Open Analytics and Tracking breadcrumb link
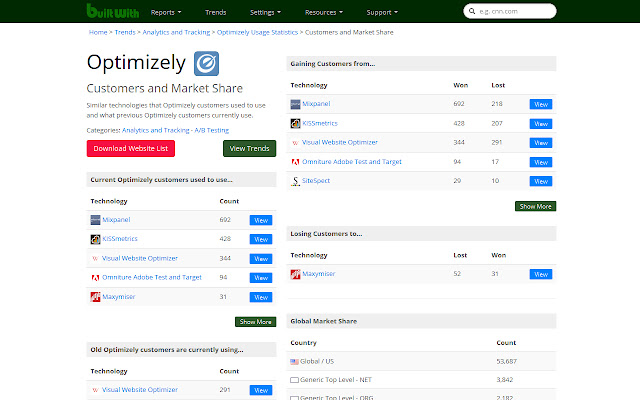This screenshot has width=640, height=400. tap(176, 32)
